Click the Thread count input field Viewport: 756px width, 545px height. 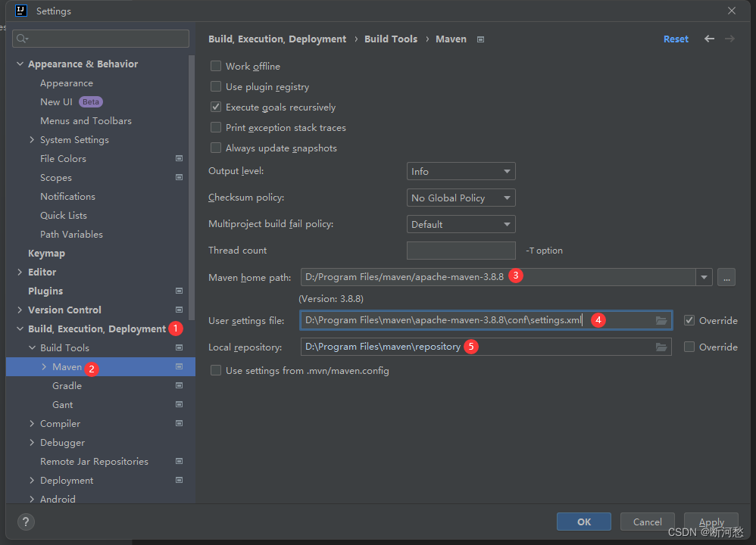point(461,251)
